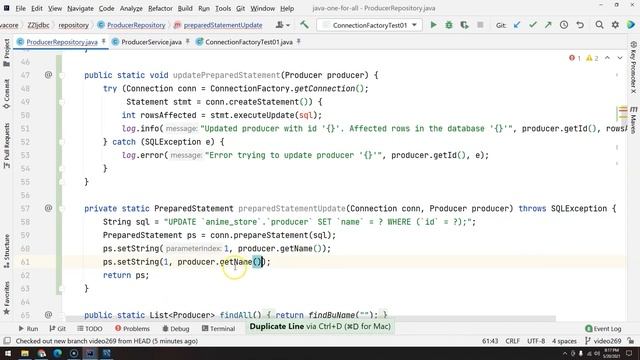Start debugging with the bug icon

(x=449, y=25)
